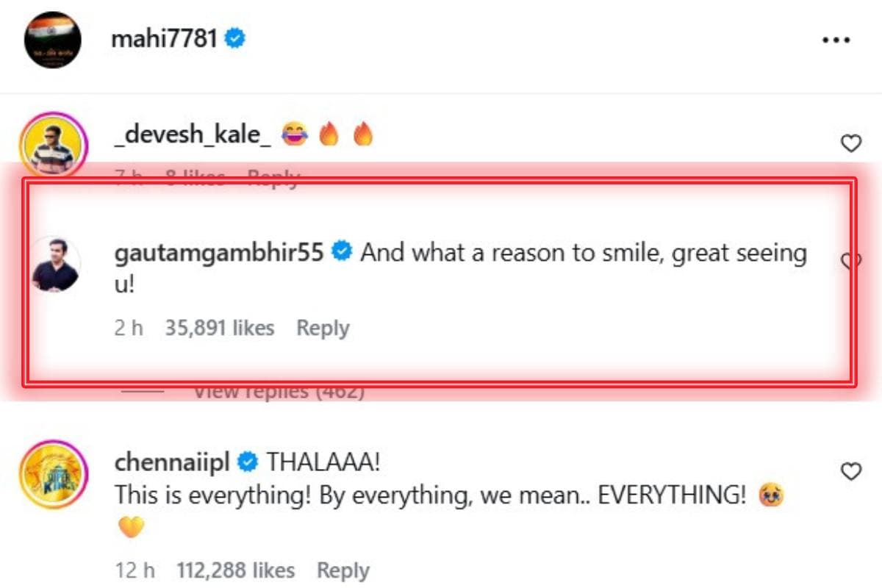The image size is (882, 588).
Task: Open the three-dot options menu for the post
Action: pyautogui.click(x=836, y=41)
